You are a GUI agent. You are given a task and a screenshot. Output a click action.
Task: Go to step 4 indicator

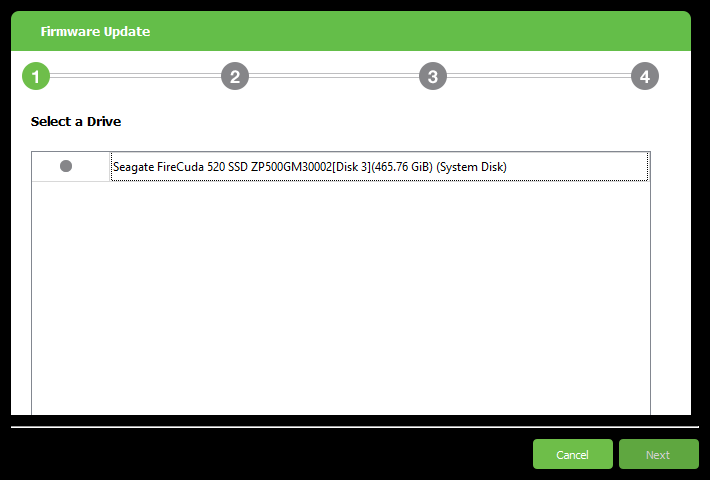coord(645,76)
